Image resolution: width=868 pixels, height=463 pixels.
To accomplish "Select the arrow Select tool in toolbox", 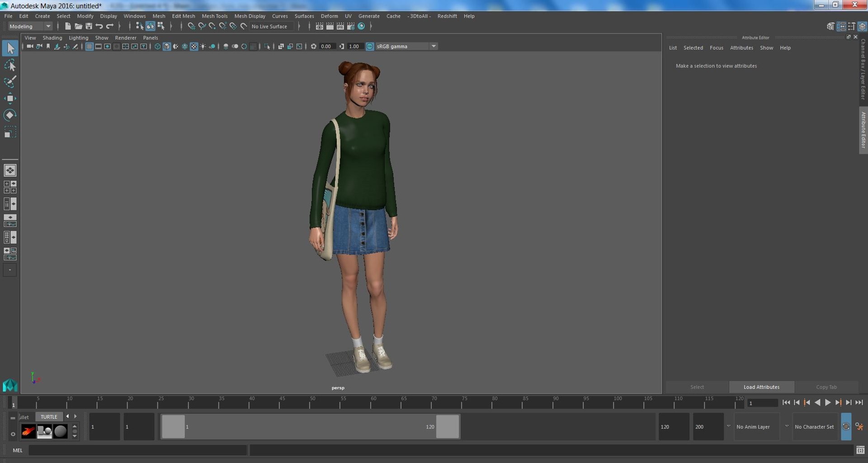I will coord(10,48).
